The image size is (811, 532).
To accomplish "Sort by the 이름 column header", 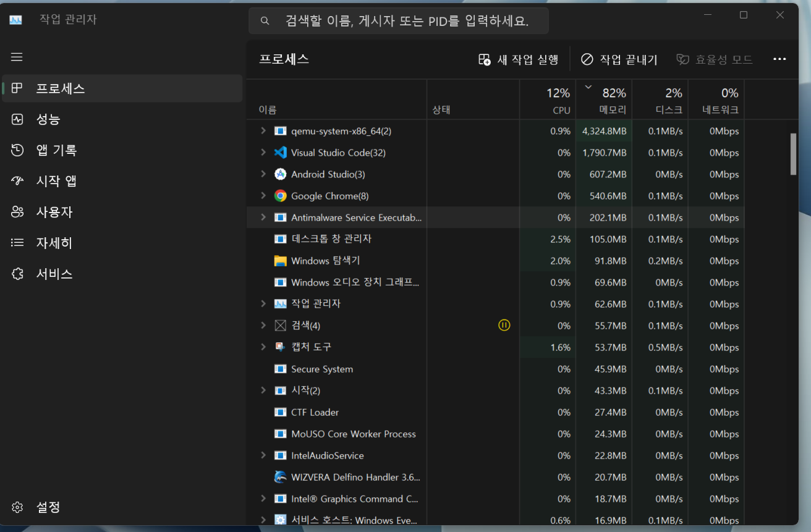I will click(x=336, y=99).
